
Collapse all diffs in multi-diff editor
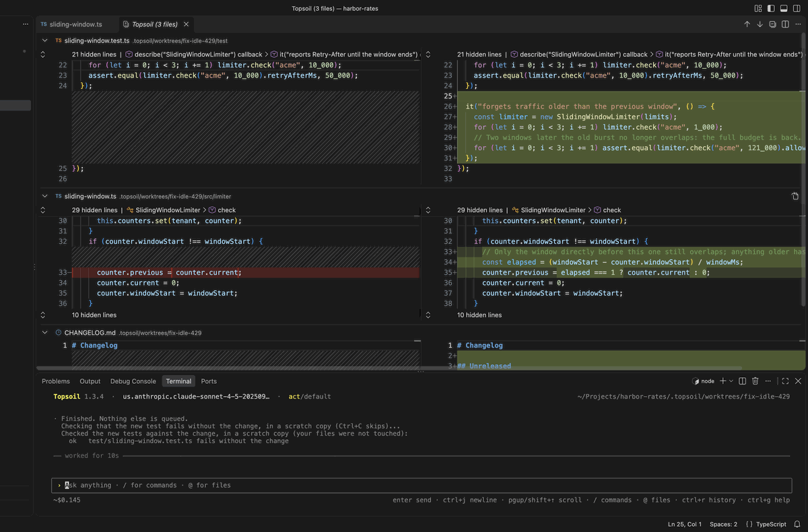(773, 24)
